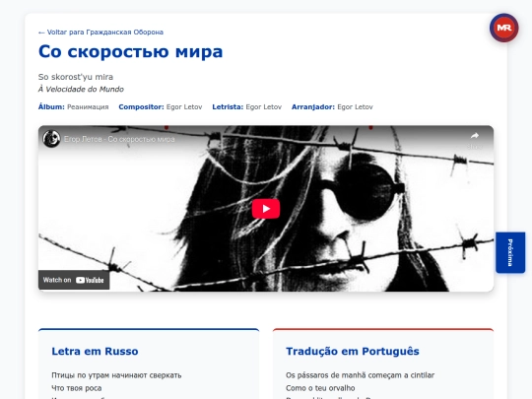Open the Próxima side button
This screenshot has width=532, height=399.
click(510, 252)
